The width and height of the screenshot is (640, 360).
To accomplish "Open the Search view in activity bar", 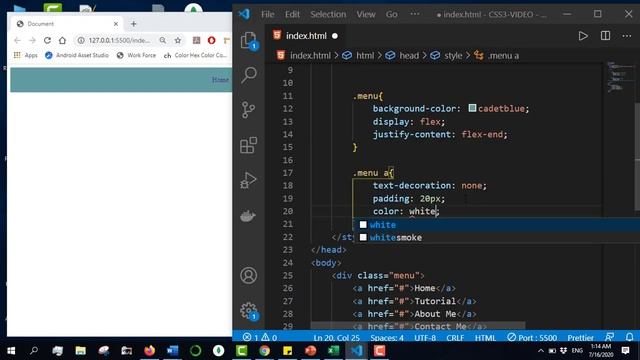I will tap(249, 75).
